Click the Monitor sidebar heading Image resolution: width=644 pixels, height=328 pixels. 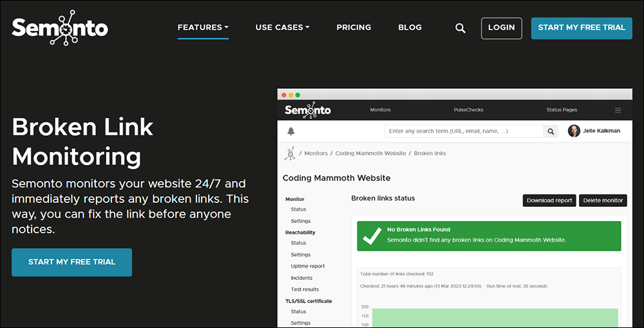tap(295, 199)
